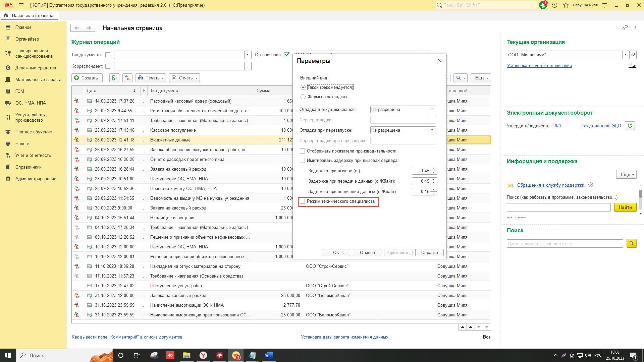Open Тип документа dropdown list
Screen dimensions: 644x362
pyautogui.click(x=248, y=55)
